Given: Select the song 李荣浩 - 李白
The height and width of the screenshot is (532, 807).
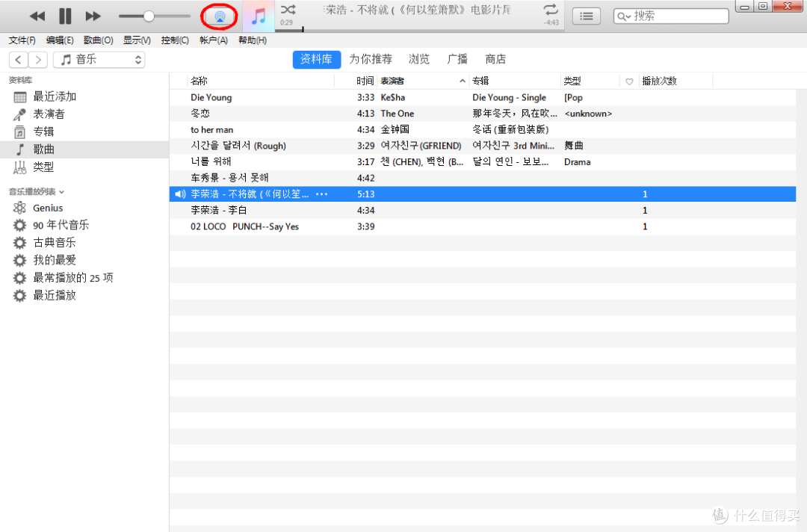Looking at the screenshot, I should point(483,211).
